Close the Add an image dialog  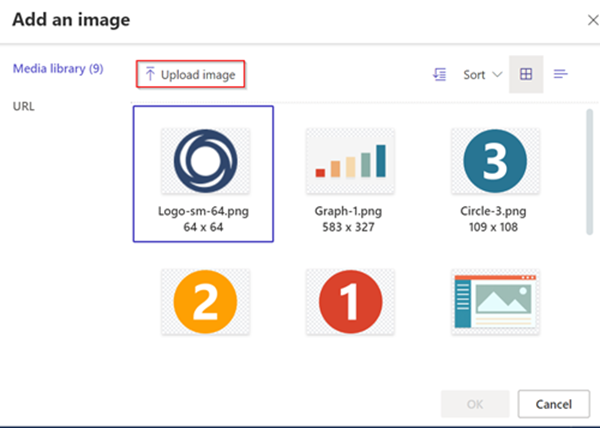pyautogui.click(x=586, y=20)
